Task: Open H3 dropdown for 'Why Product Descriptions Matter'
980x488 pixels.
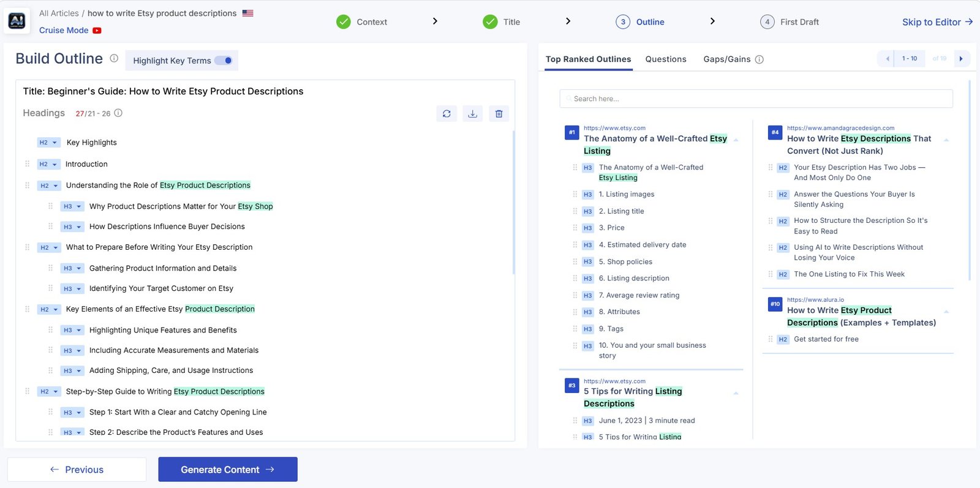Action: point(72,206)
